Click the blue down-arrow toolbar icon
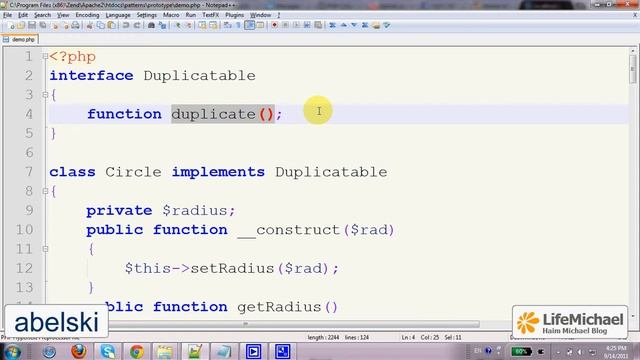Screen dimensions: 640x360 pos(354,25)
